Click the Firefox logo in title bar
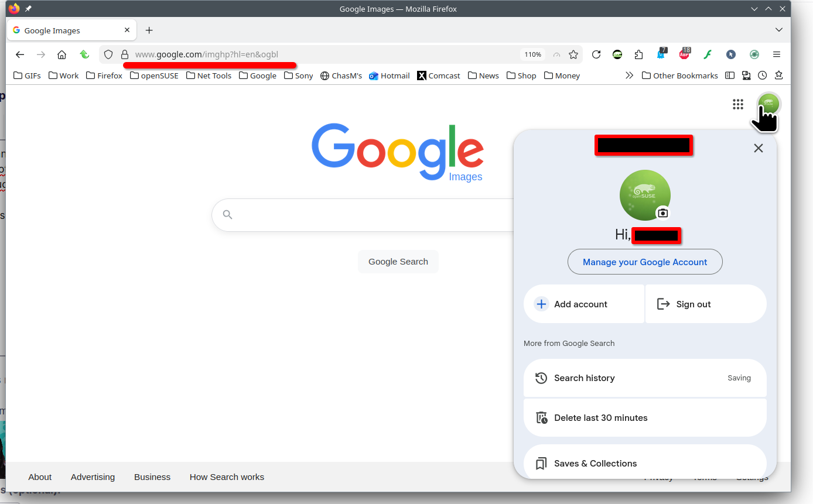The height and width of the screenshot is (504, 813). click(x=14, y=9)
